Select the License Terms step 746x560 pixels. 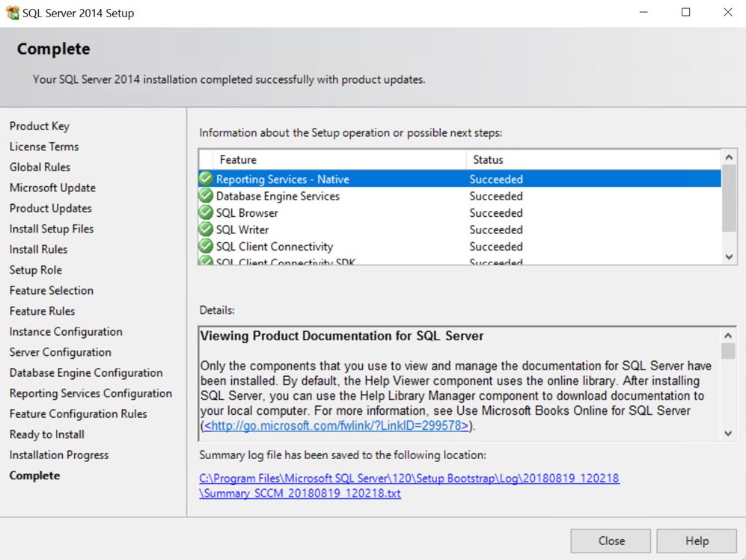(44, 147)
